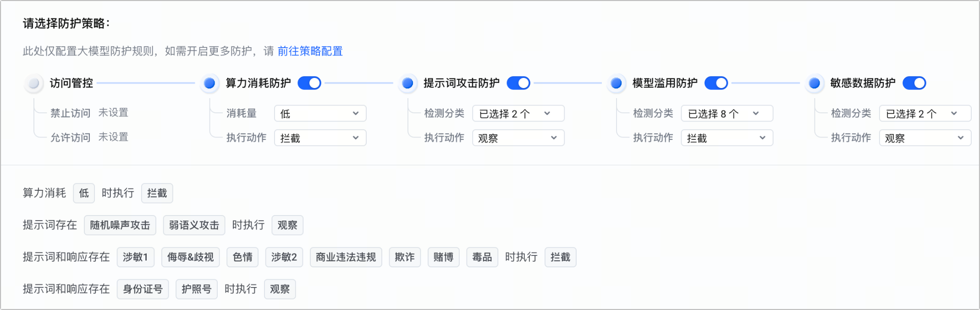Viewport: 980px width, 310px height.
Task: Open 模型滥用防护 执行动作 dropdown showing 拦截
Action: tap(727, 138)
